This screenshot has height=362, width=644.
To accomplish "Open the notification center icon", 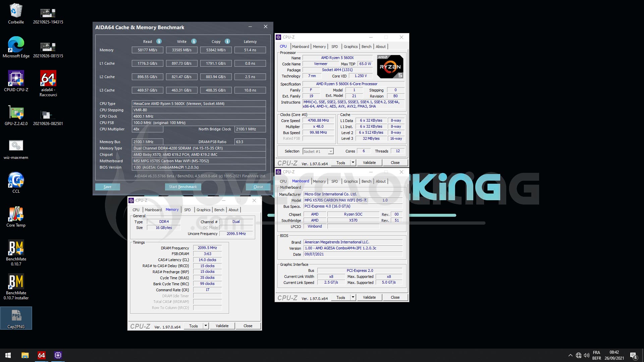I will (633, 355).
